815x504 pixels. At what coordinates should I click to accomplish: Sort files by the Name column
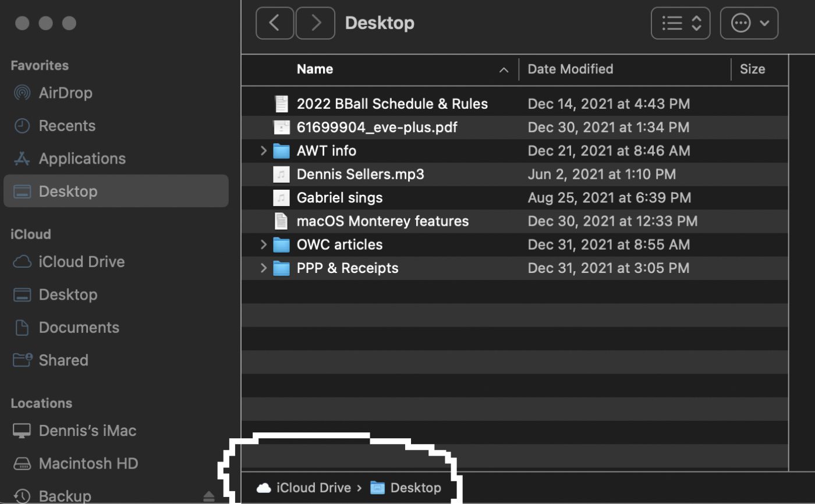315,69
